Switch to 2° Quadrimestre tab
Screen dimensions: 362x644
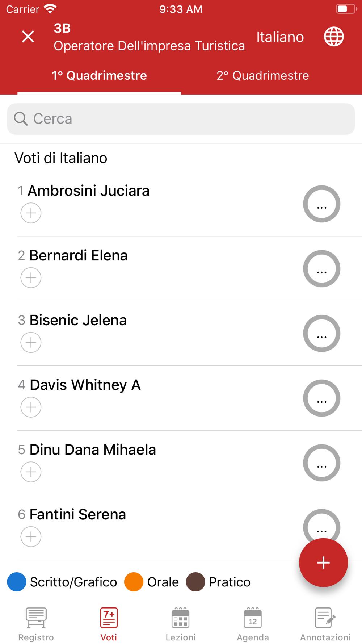coord(262,75)
